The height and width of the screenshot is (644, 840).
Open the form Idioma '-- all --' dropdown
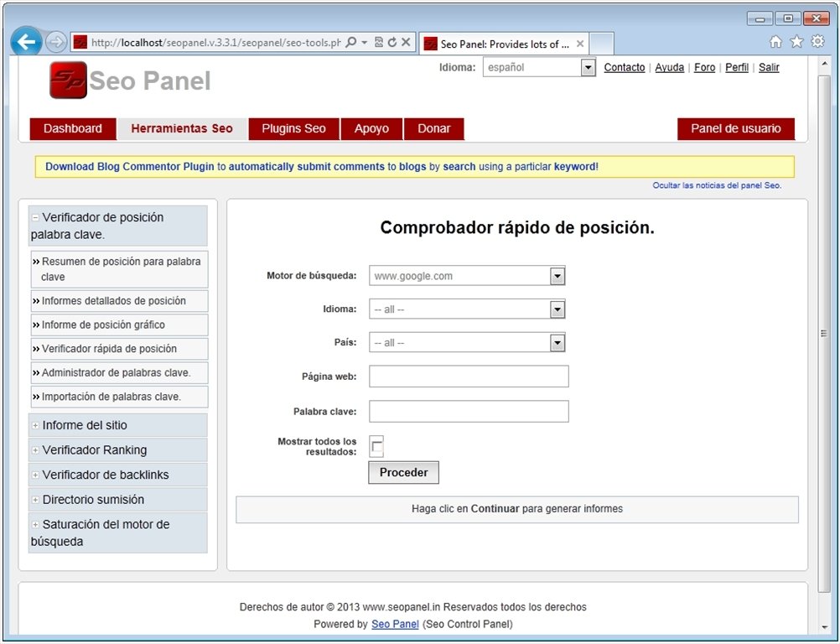pos(467,309)
